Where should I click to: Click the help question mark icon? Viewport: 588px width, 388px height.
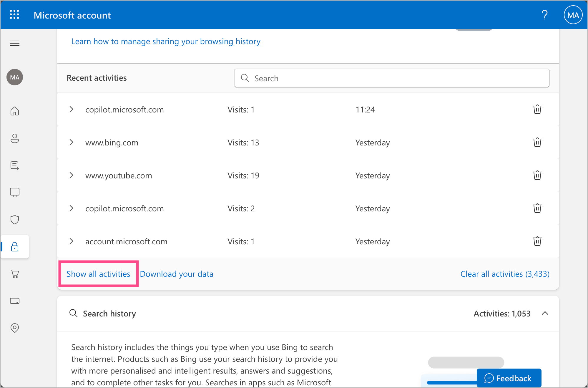pos(544,15)
